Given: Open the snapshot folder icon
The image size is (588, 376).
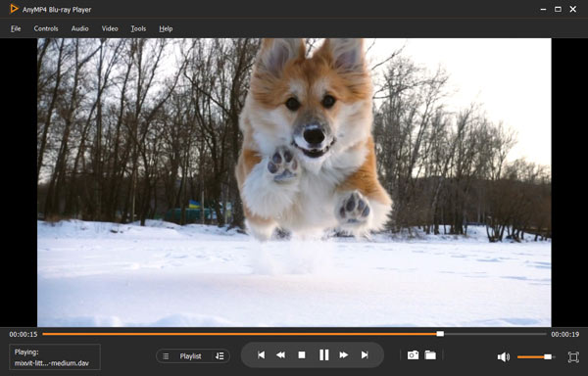Looking at the screenshot, I should (x=430, y=355).
